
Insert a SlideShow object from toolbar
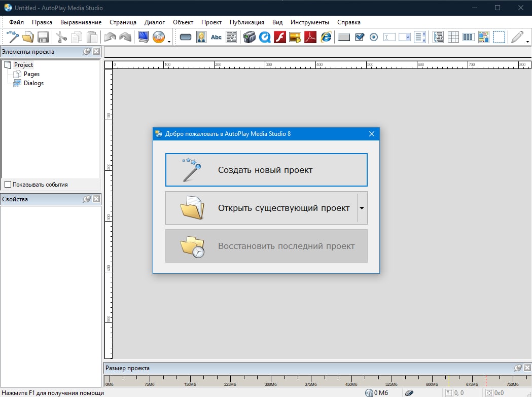tap(295, 37)
